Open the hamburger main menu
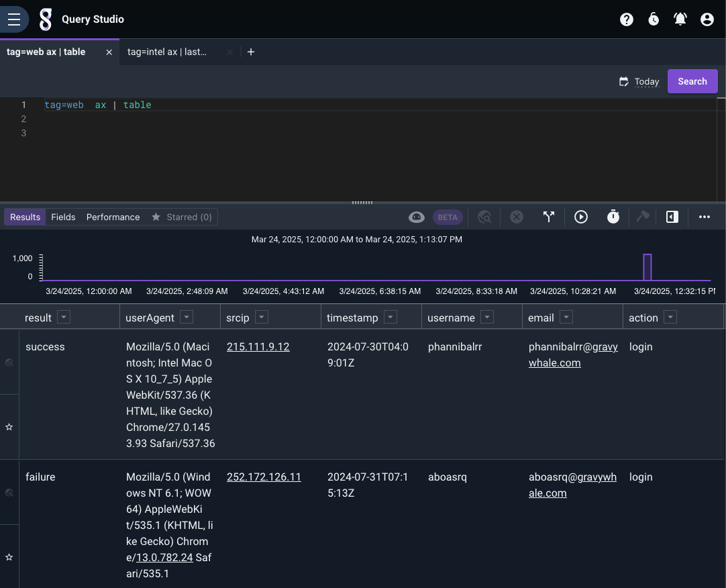Viewport: 726px width, 588px height. point(14,19)
